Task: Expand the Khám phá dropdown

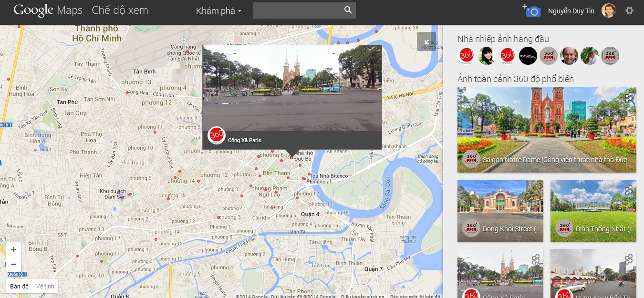Action: 218,10
